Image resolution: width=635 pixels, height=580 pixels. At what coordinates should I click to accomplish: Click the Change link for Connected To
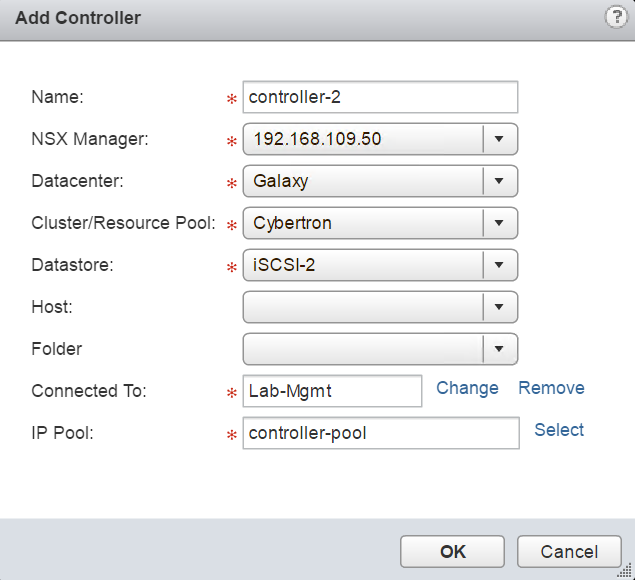click(x=467, y=388)
